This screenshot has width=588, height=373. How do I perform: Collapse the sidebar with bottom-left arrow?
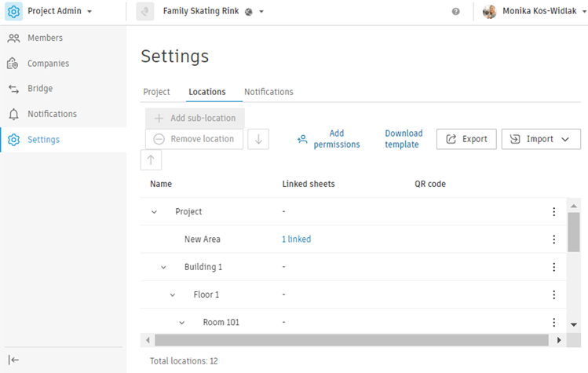pos(14,360)
